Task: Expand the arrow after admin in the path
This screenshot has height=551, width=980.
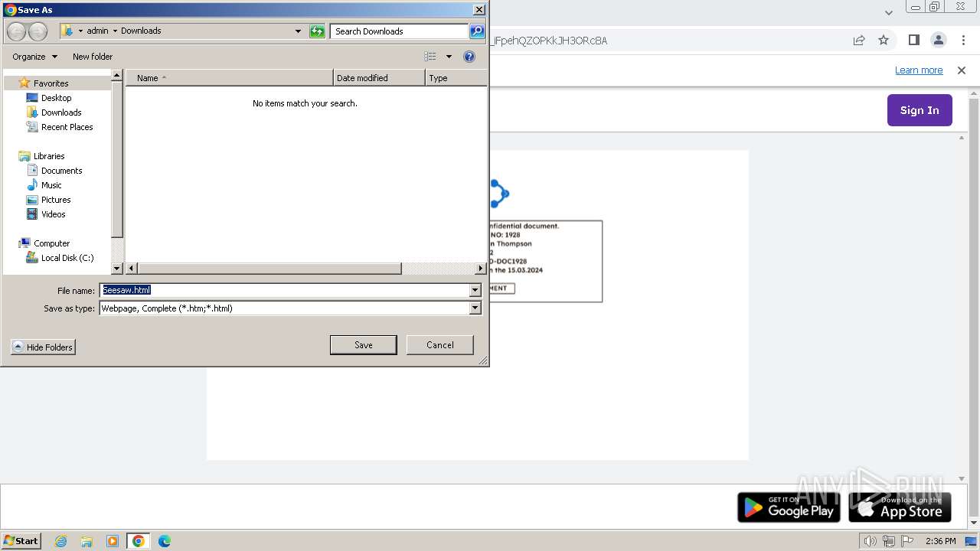Action: coord(115,31)
